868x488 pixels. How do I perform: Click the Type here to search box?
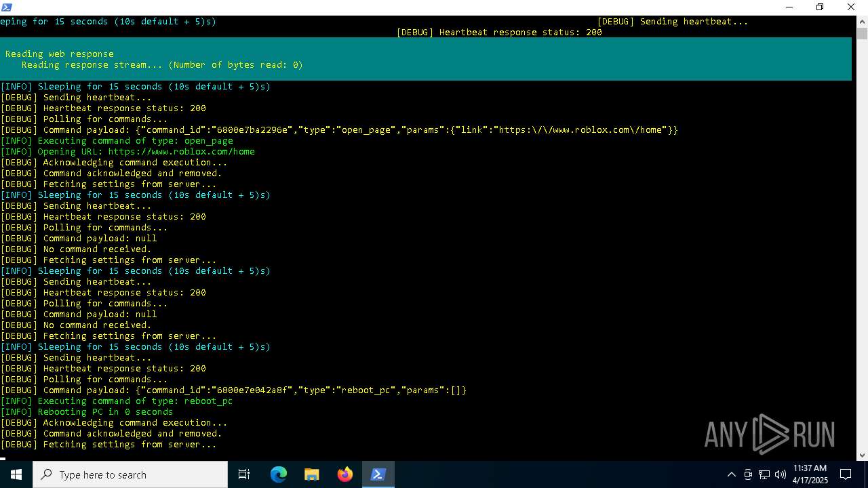tap(130, 474)
